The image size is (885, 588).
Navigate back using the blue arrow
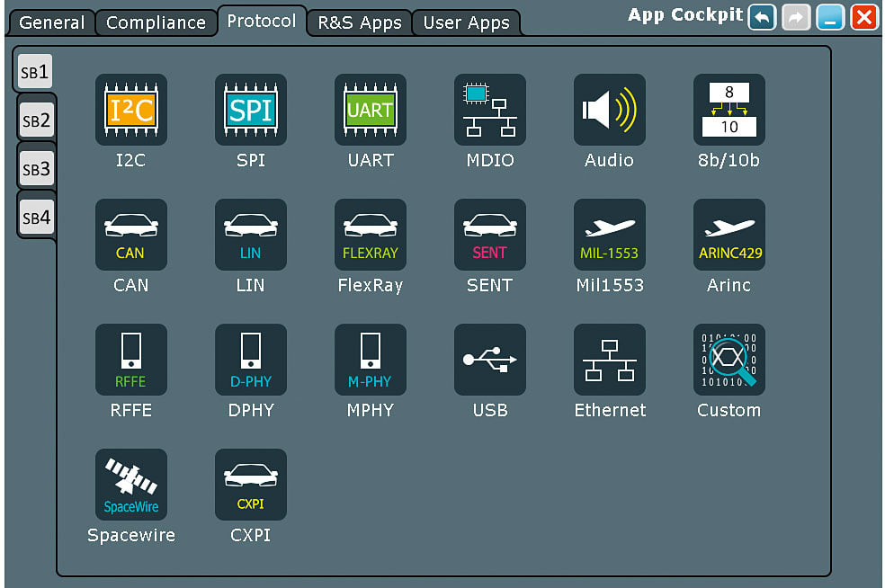[762, 17]
